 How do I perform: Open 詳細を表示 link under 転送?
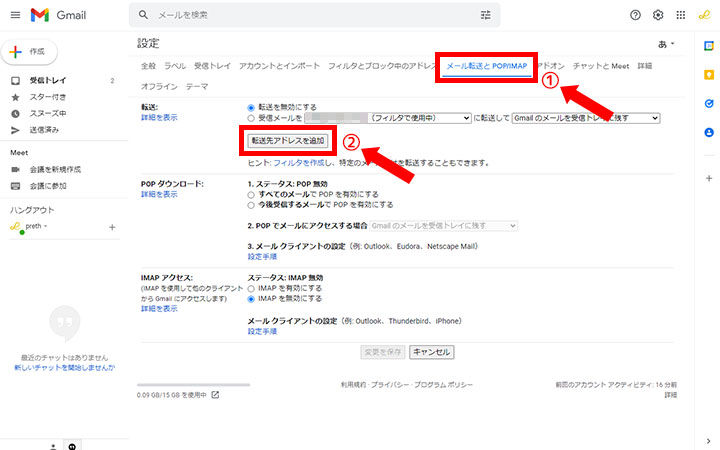point(159,118)
